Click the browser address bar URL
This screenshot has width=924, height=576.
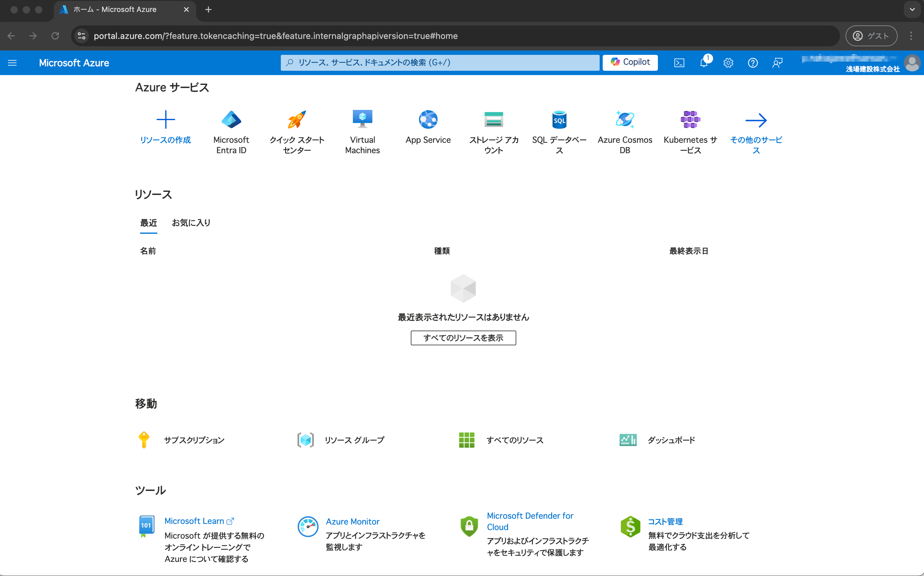pyautogui.click(x=276, y=36)
